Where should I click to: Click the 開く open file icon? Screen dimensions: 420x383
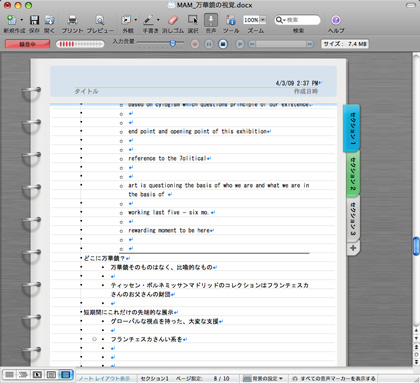pos(49,20)
